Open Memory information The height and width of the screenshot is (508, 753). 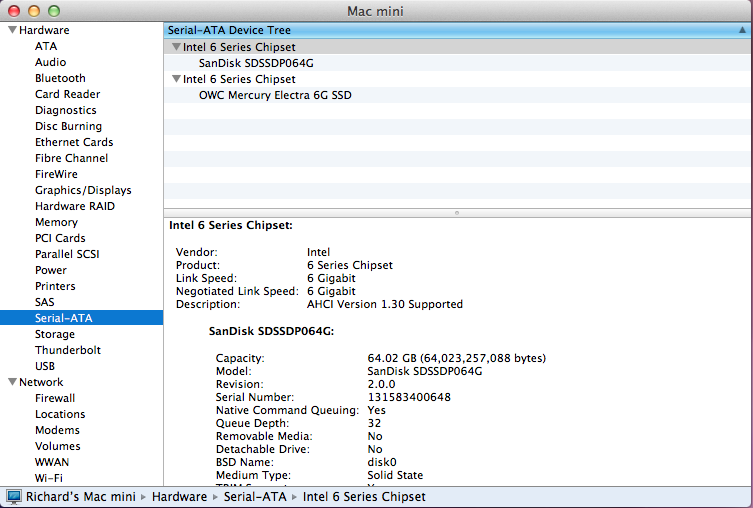pos(56,222)
